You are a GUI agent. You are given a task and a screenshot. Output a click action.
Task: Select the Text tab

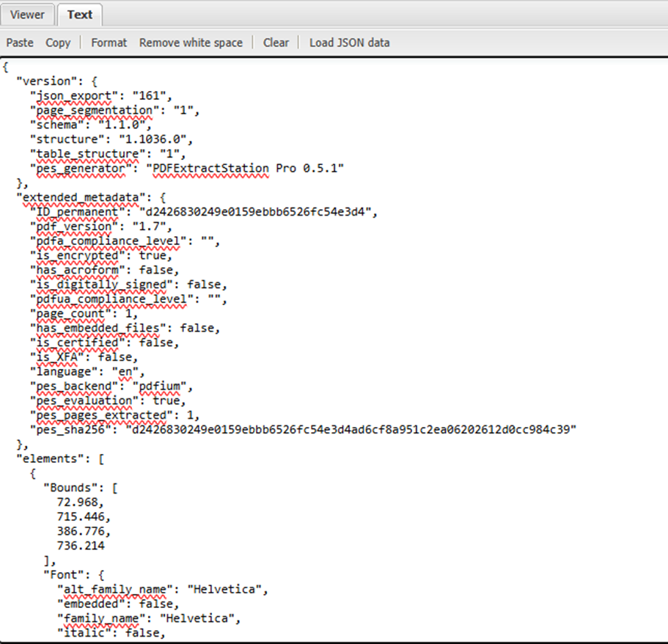click(x=80, y=15)
